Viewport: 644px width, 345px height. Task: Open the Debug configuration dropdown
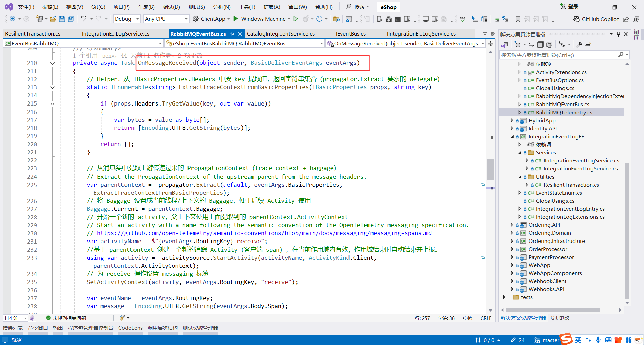127,19
